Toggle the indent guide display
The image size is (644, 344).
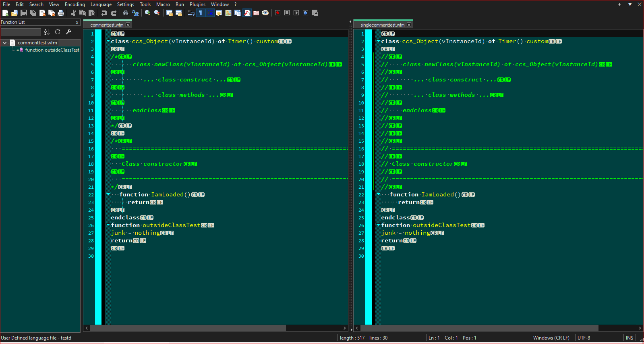210,13
